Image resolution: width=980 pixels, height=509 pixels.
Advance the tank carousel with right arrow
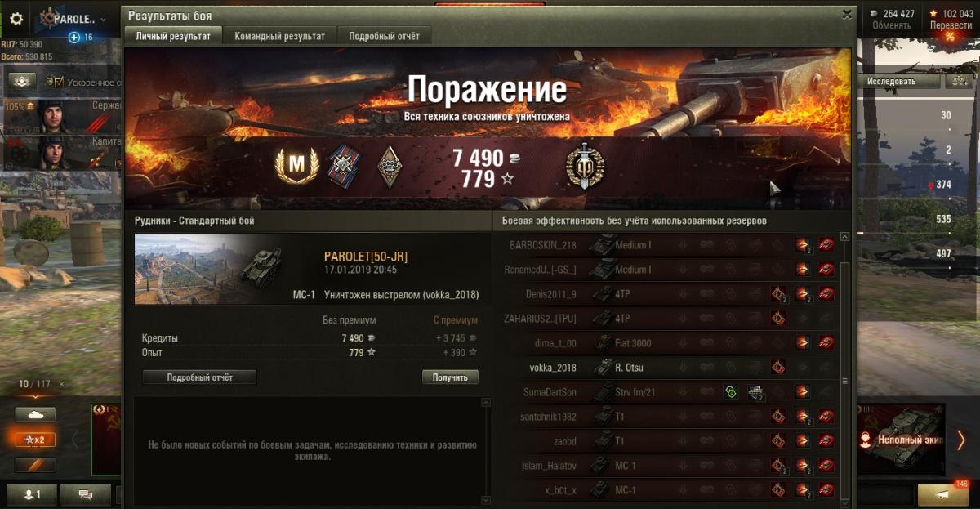[x=960, y=440]
